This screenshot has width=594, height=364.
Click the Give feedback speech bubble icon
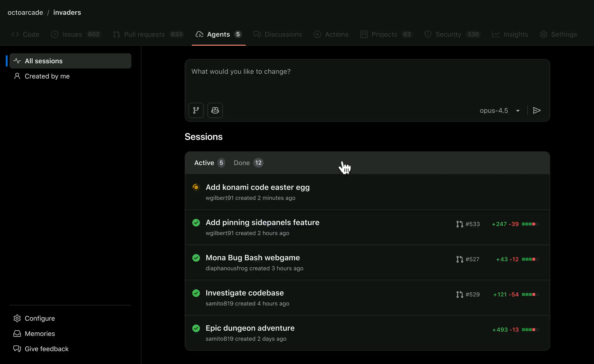pos(17,349)
